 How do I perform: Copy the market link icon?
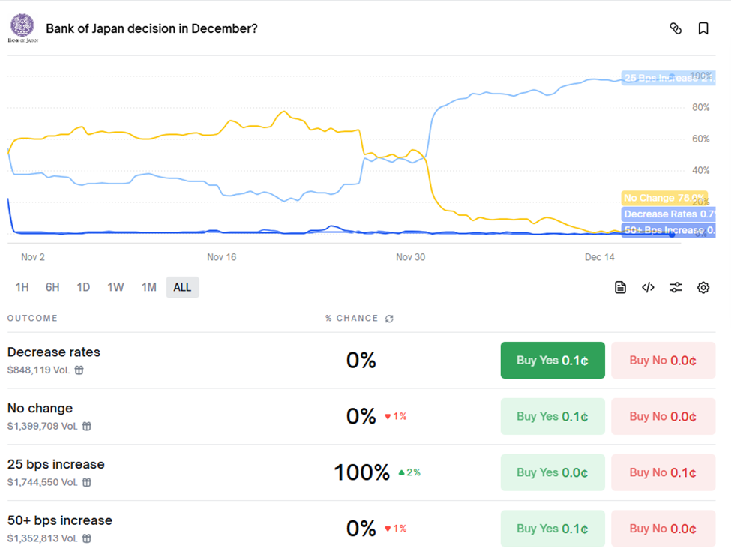pyautogui.click(x=676, y=28)
